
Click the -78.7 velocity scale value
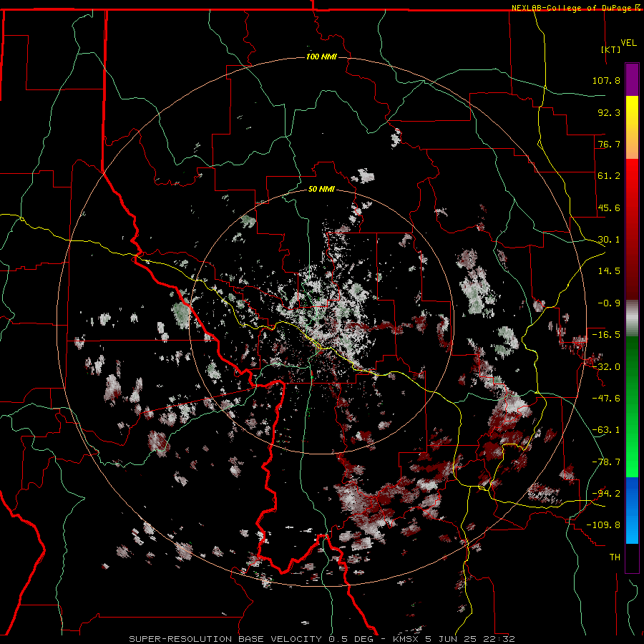click(606, 462)
